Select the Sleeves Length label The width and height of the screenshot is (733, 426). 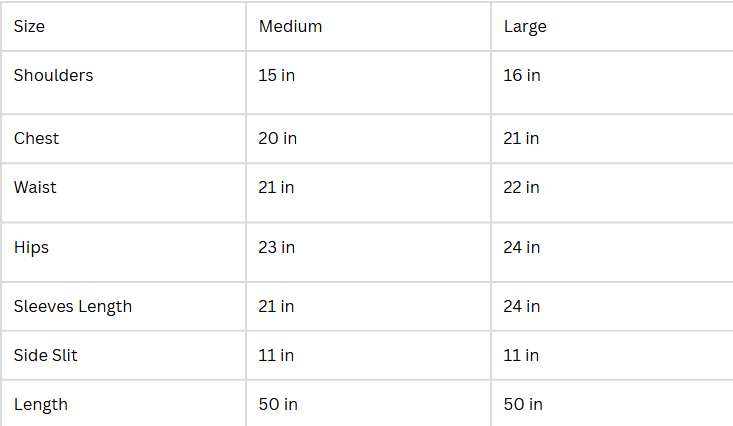click(x=73, y=306)
